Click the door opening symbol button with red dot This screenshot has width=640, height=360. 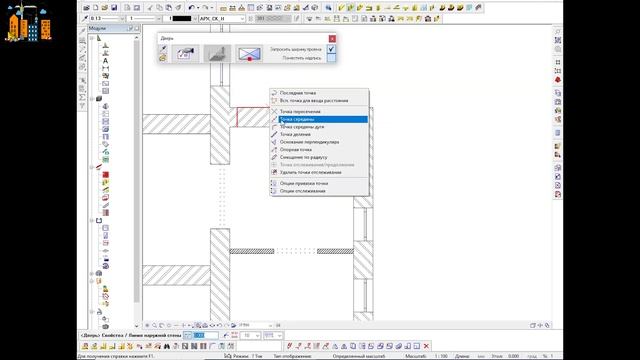[x=249, y=53]
